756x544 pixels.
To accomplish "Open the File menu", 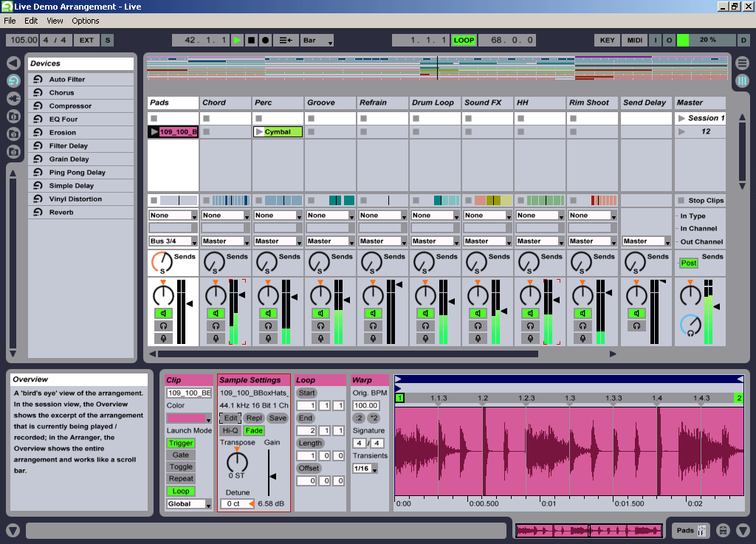I will [x=10, y=21].
